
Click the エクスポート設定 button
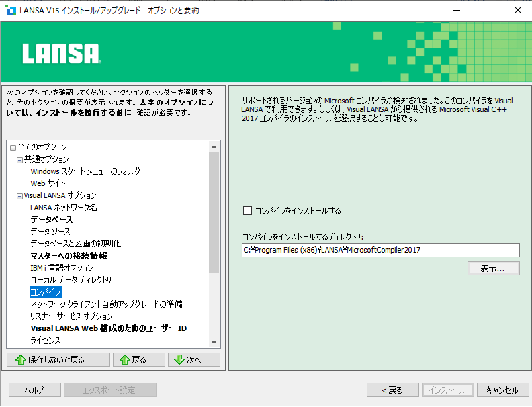tap(110, 390)
